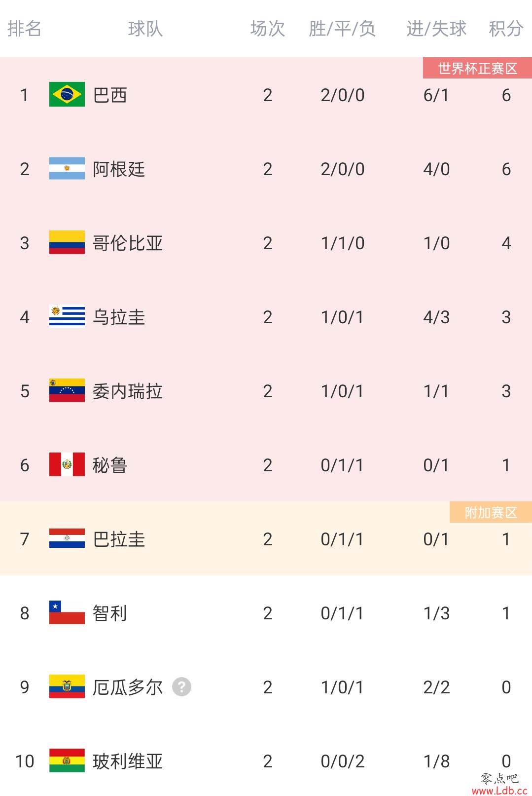Click the Venezuela flag icon
Image resolution: width=532 pixels, height=796 pixels.
(67, 390)
